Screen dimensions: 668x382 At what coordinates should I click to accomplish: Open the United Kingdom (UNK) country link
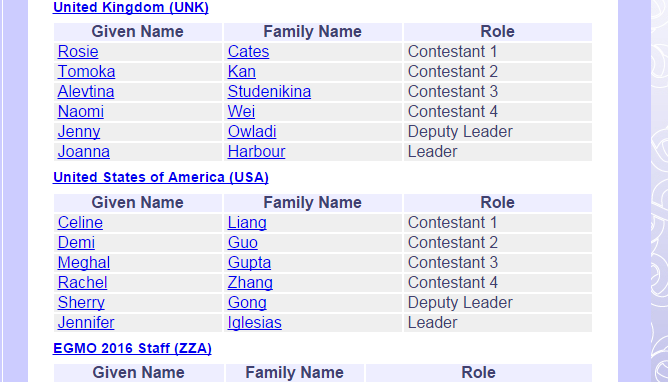pos(131,7)
